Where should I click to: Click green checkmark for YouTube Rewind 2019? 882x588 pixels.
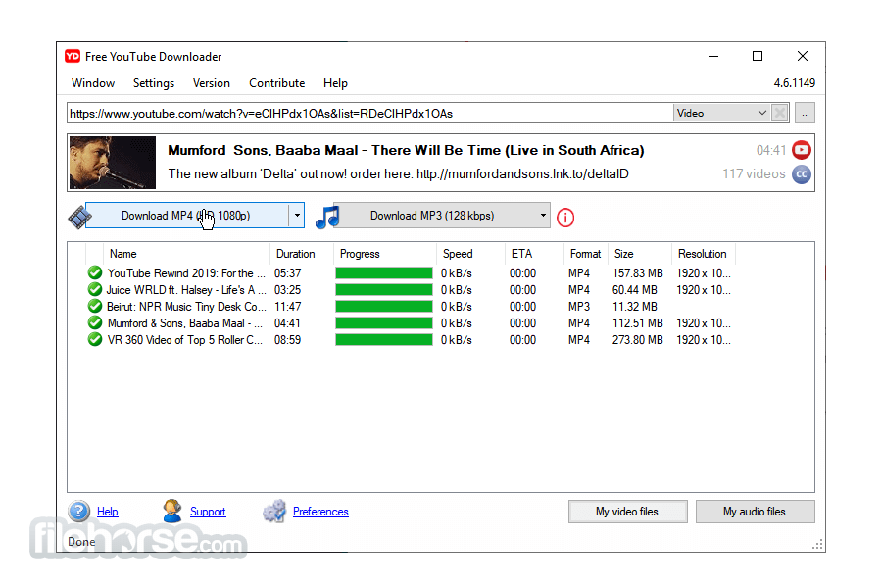pyautogui.click(x=94, y=272)
